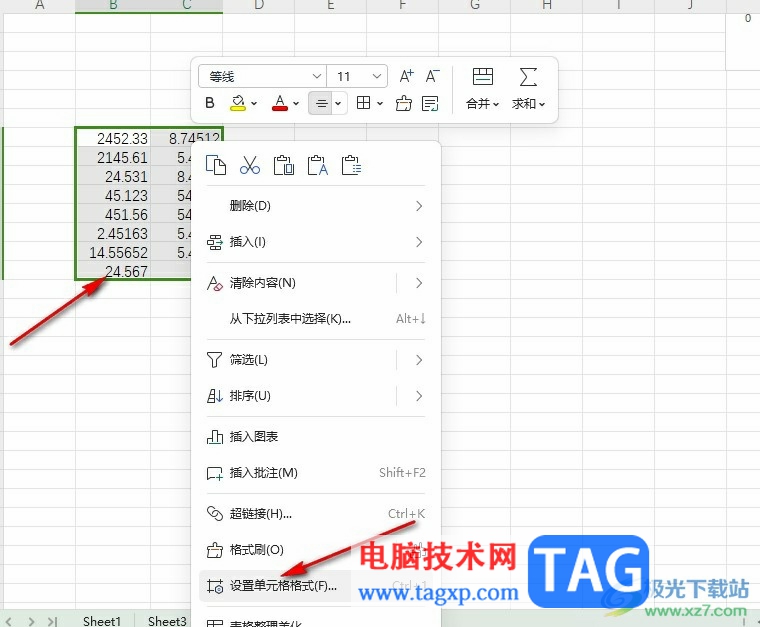Select cell containing 45.123

tap(113, 194)
